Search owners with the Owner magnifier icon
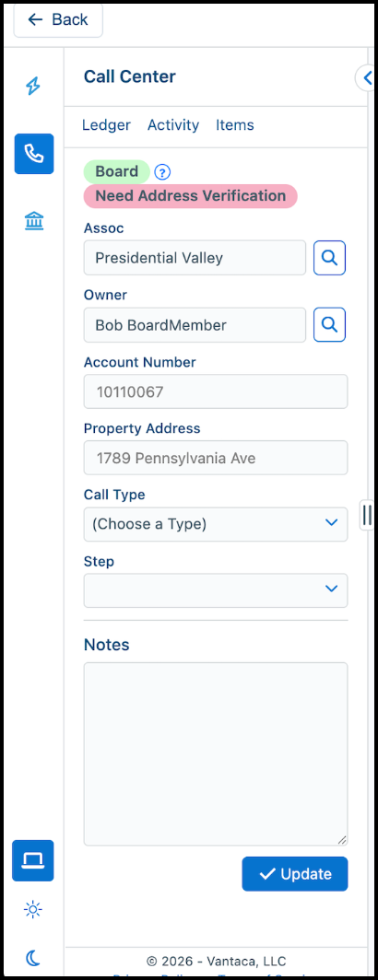The width and height of the screenshot is (378, 980). 330,324
